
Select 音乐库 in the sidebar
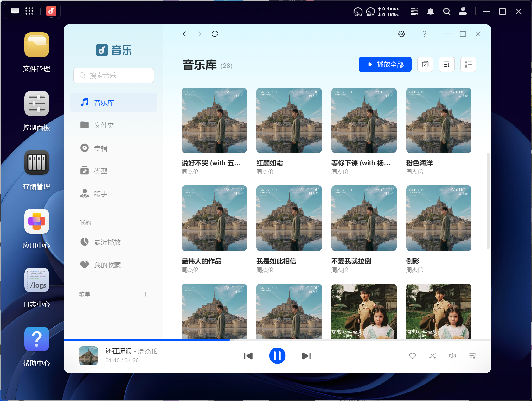(113, 102)
